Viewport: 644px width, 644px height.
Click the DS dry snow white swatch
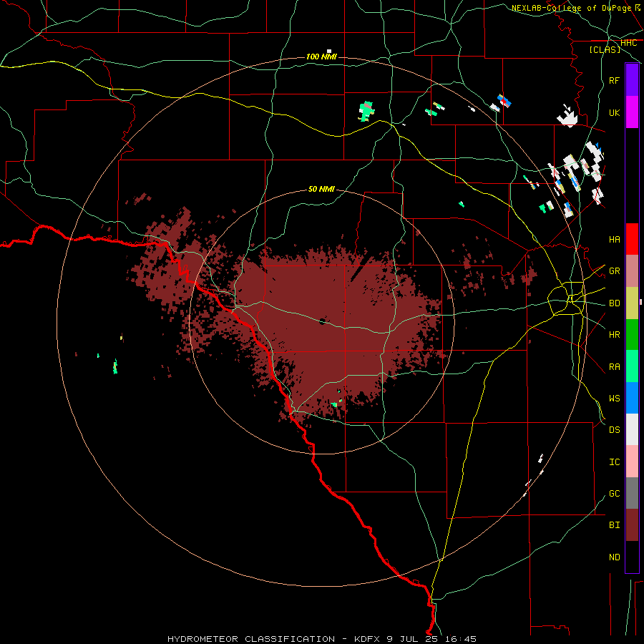pyautogui.click(x=632, y=429)
